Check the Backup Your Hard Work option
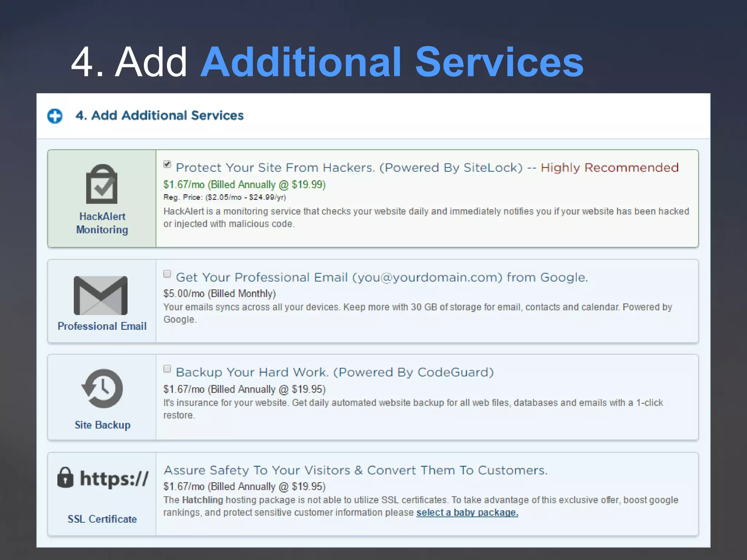 pyautogui.click(x=167, y=369)
